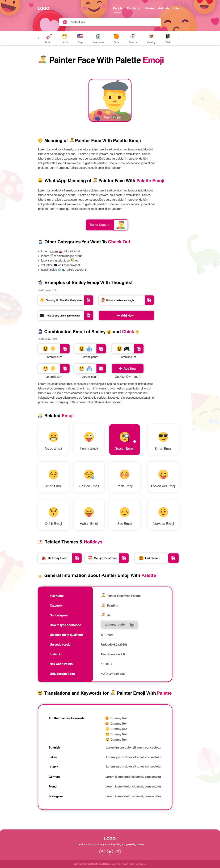
Task: Select the Fruits category icon
Action: click(116, 37)
